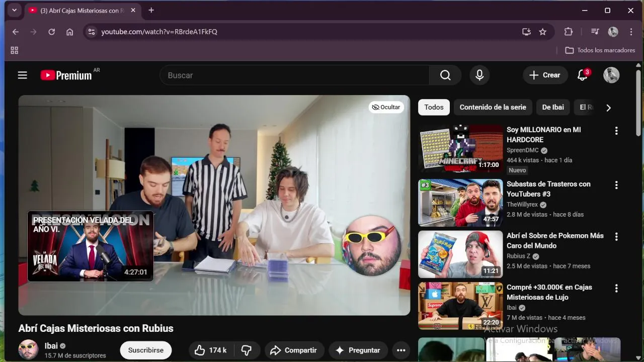Click title Compré +30.000€ en Cajas Misteriosas
Image resolution: width=644 pixels, height=362 pixels.
click(x=549, y=292)
